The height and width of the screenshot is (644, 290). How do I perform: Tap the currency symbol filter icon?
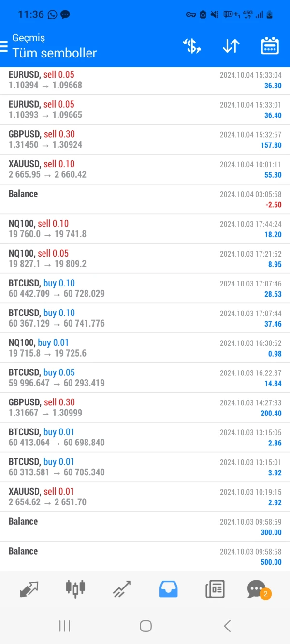tap(192, 46)
